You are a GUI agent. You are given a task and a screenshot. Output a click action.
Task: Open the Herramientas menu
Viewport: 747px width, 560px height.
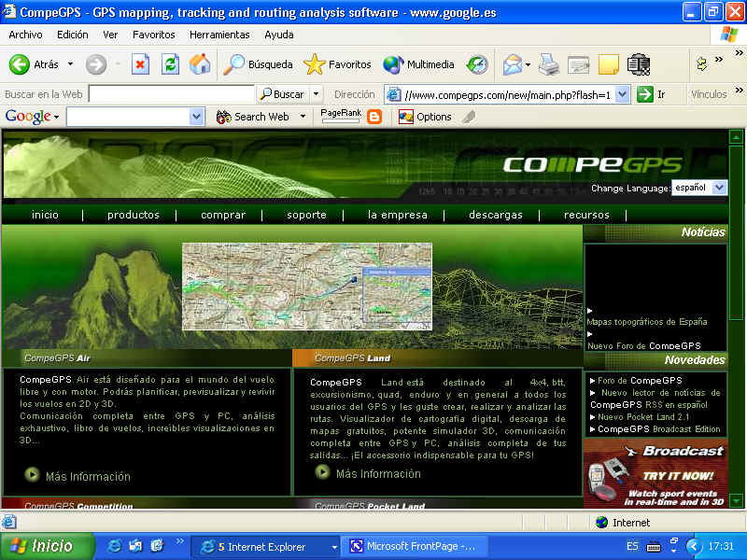coord(219,35)
